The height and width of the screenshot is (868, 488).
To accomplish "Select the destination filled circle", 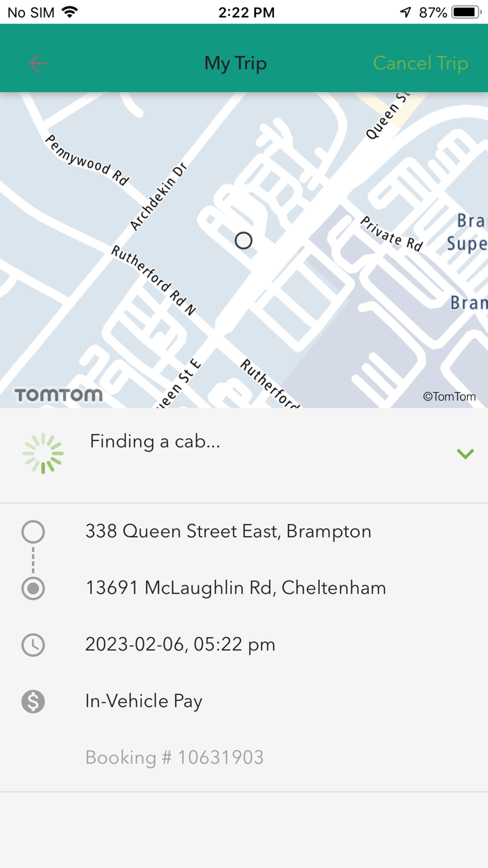I will (x=32, y=588).
